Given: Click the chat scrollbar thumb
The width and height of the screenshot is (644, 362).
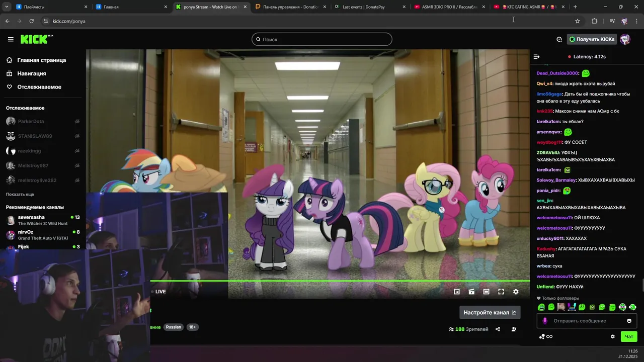Looking at the screenshot, I should [x=642, y=285].
